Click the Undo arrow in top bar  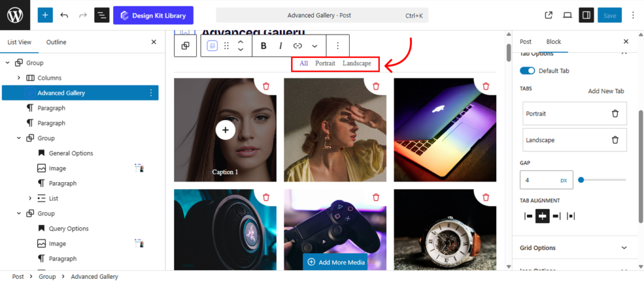coord(64,15)
